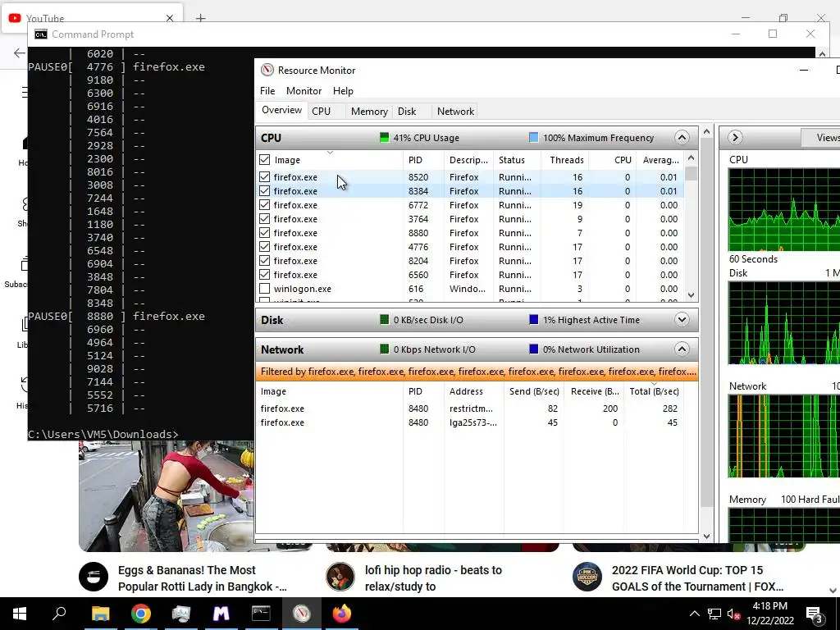Click the network tray icon
Image resolution: width=840 pixels, height=630 pixels.
(x=714, y=614)
